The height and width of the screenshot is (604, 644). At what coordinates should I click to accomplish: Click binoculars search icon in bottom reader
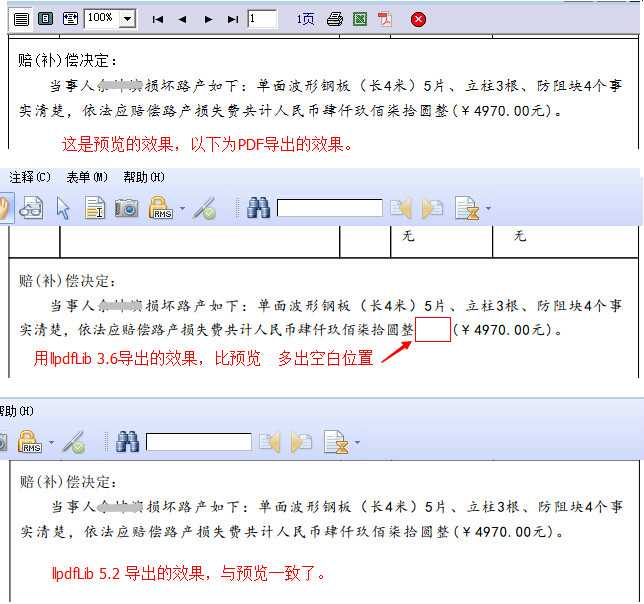(127, 442)
